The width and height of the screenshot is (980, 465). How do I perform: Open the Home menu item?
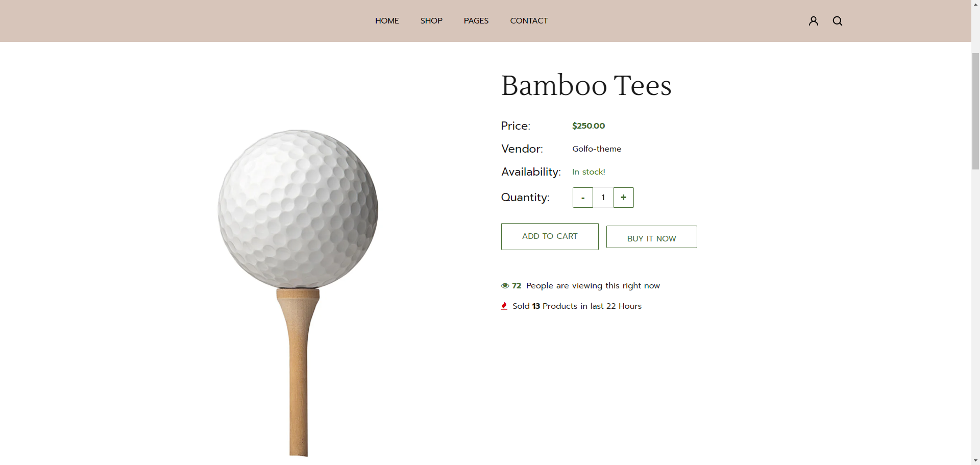pos(387,21)
